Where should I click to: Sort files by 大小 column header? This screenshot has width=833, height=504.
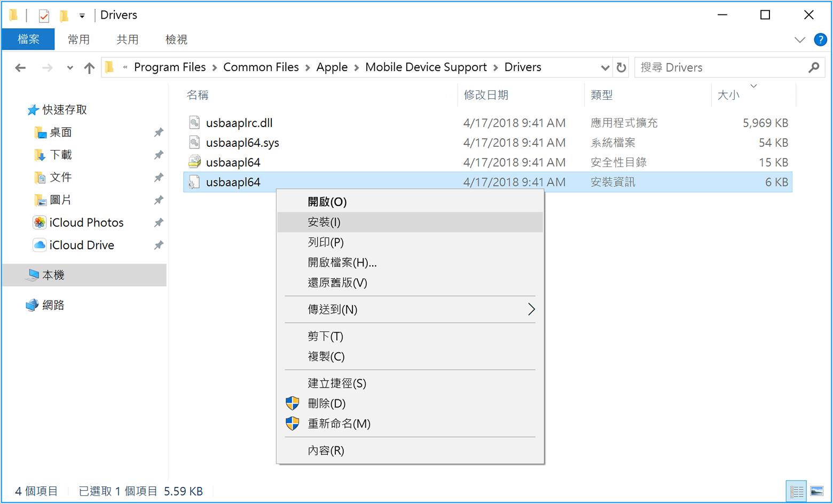coord(753,95)
